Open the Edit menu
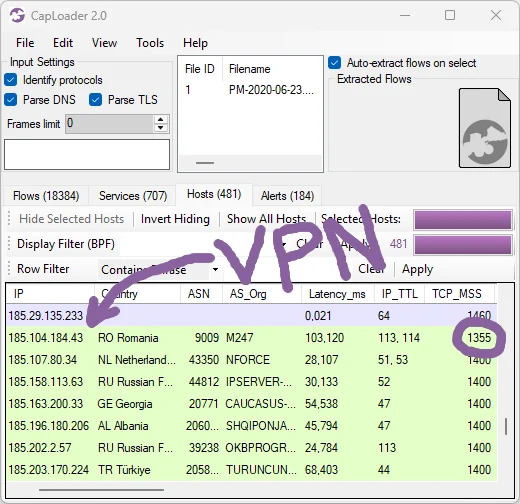The height and width of the screenshot is (504, 520). coord(63,43)
